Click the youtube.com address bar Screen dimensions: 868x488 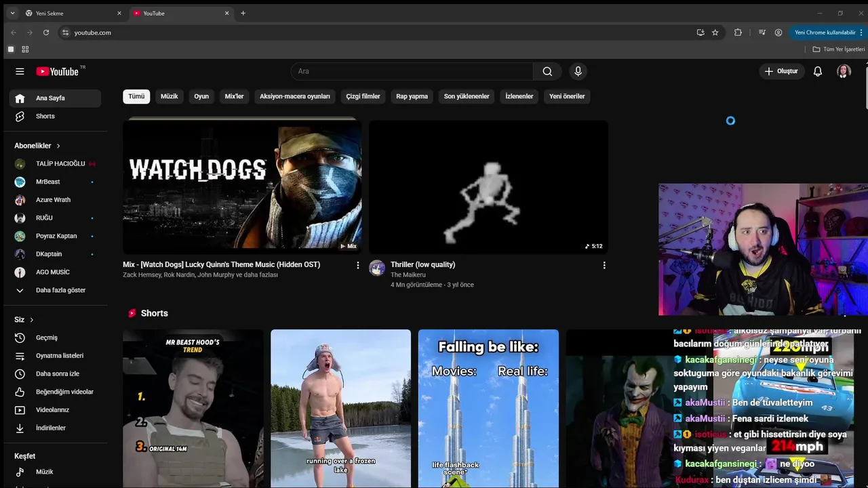click(380, 33)
